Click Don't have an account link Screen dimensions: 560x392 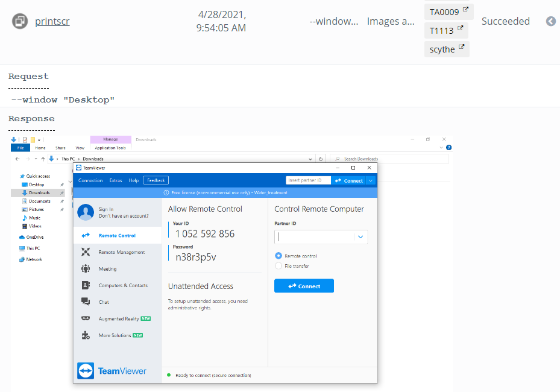(124, 216)
